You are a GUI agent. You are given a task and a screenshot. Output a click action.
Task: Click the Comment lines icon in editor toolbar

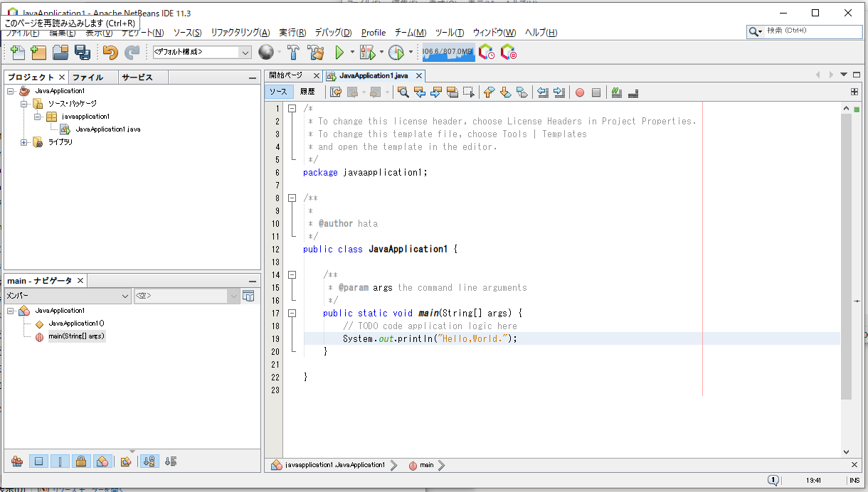pyautogui.click(x=616, y=92)
